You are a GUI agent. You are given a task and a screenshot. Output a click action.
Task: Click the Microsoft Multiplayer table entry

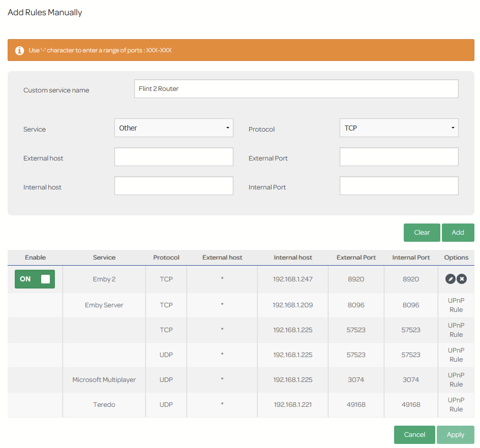[x=104, y=380]
